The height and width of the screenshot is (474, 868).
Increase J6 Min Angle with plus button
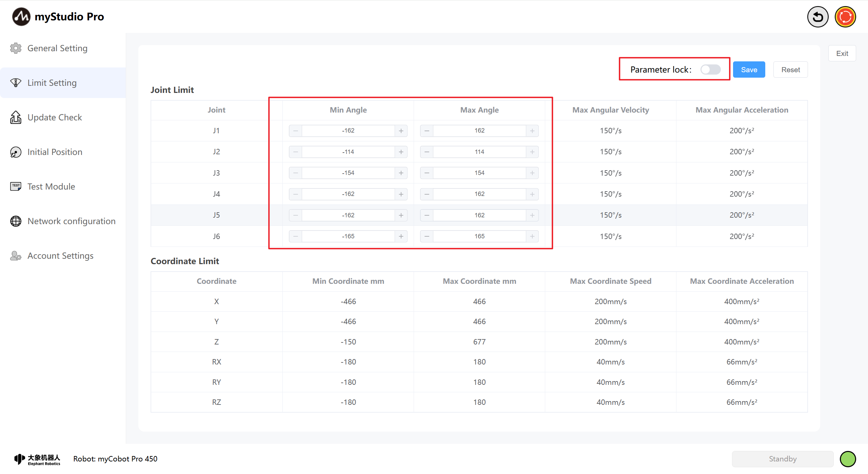tap(401, 236)
